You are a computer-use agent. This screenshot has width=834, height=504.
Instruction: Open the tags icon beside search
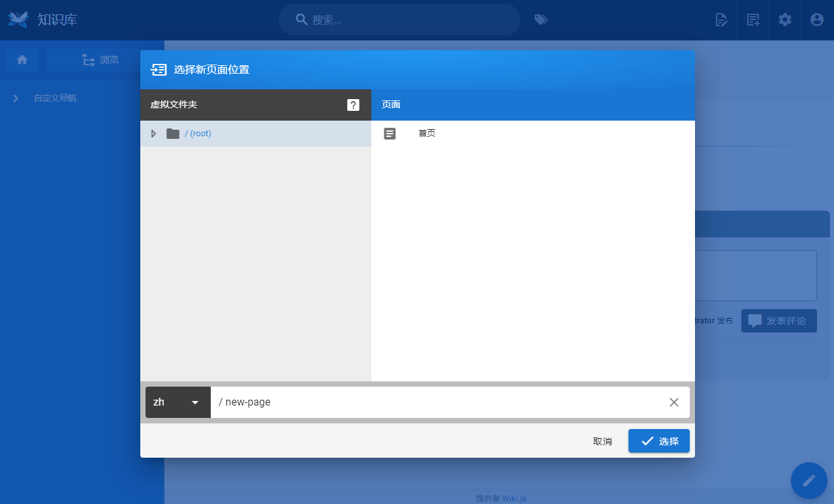(540, 20)
